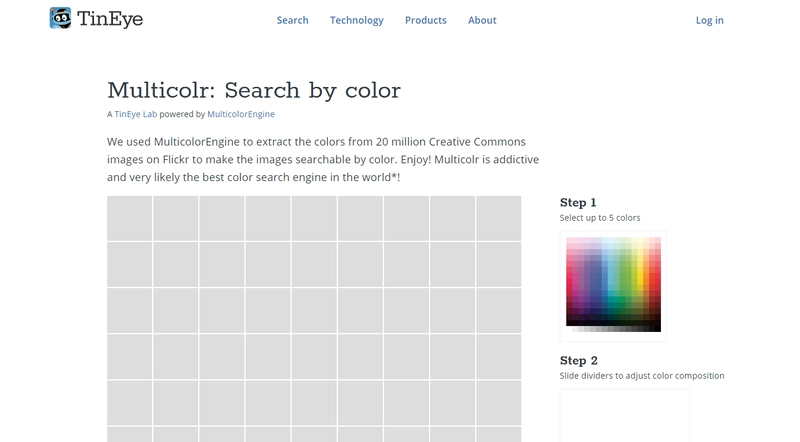Click the TinEye wordmark text
Viewport: 800px width, 442px height.
pyautogui.click(x=110, y=19)
